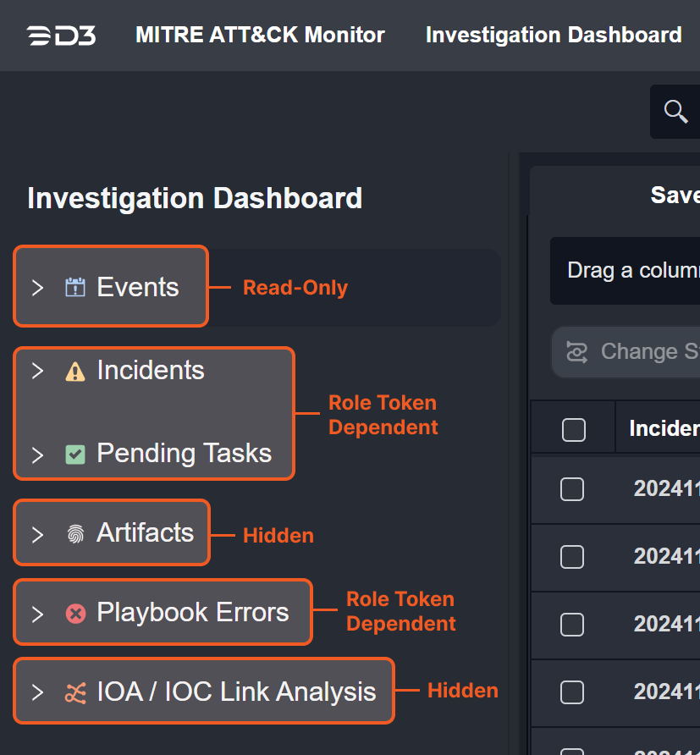
Task: Check the first incident row checkbox
Action: point(572,489)
